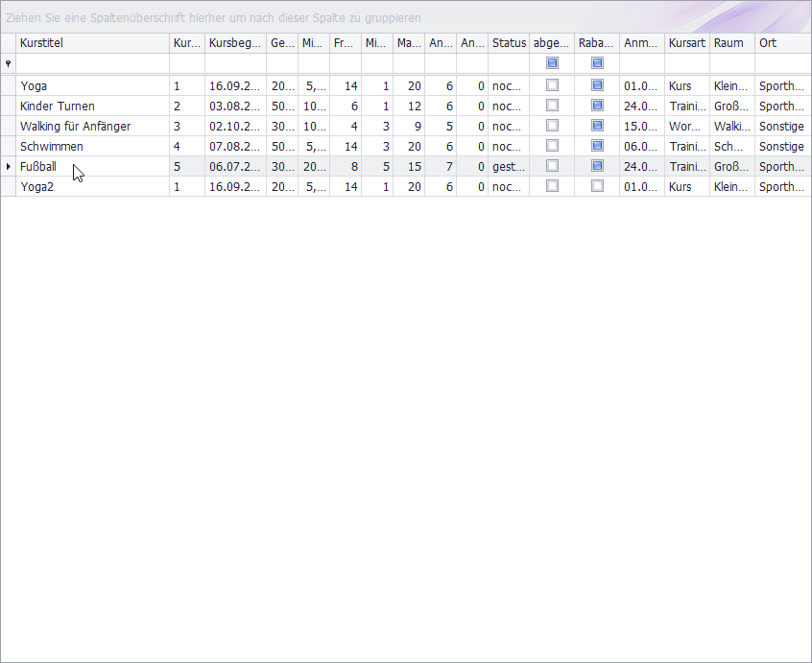Check the 'abge...' box for Yoga
This screenshot has height=663, width=812.
point(552,85)
